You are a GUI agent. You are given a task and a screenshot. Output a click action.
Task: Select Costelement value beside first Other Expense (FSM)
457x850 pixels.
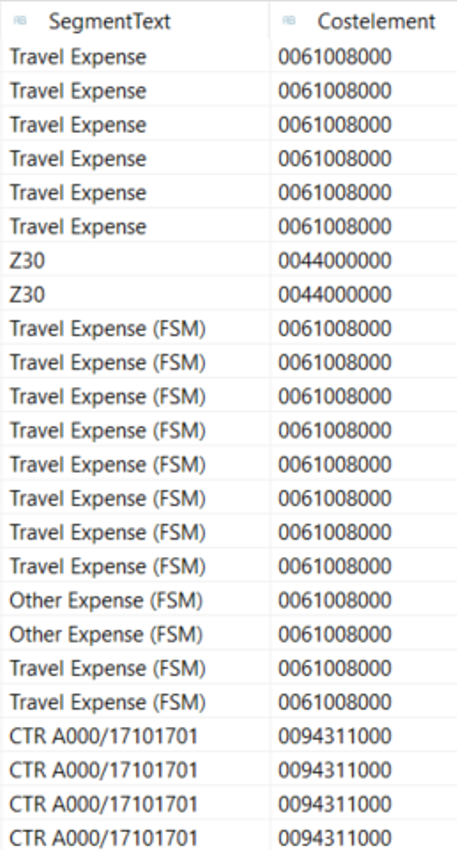pyautogui.click(x=363, y=601)
